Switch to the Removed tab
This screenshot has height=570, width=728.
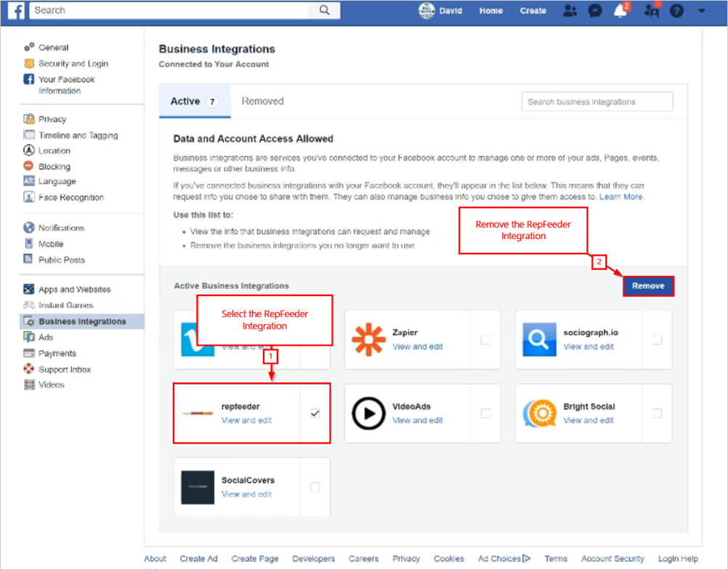262,102
